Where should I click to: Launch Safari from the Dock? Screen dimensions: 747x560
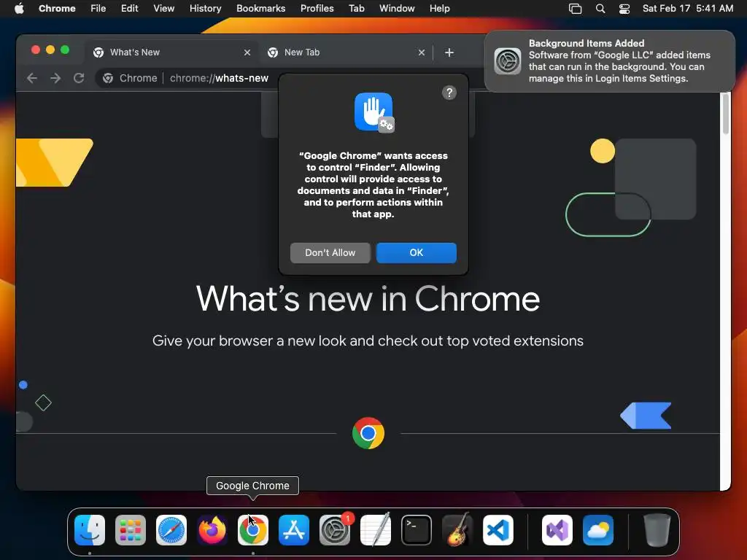[x=171, y=530]
